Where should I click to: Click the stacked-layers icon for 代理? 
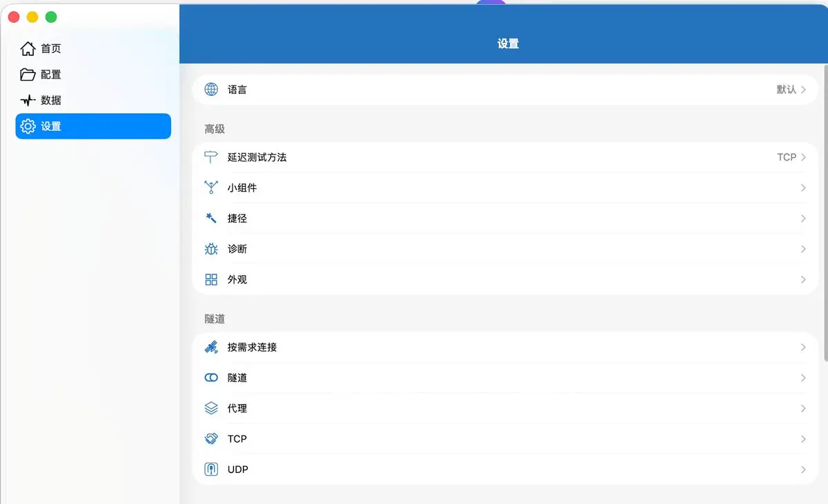pyautogui.click(x=212, y=408)
